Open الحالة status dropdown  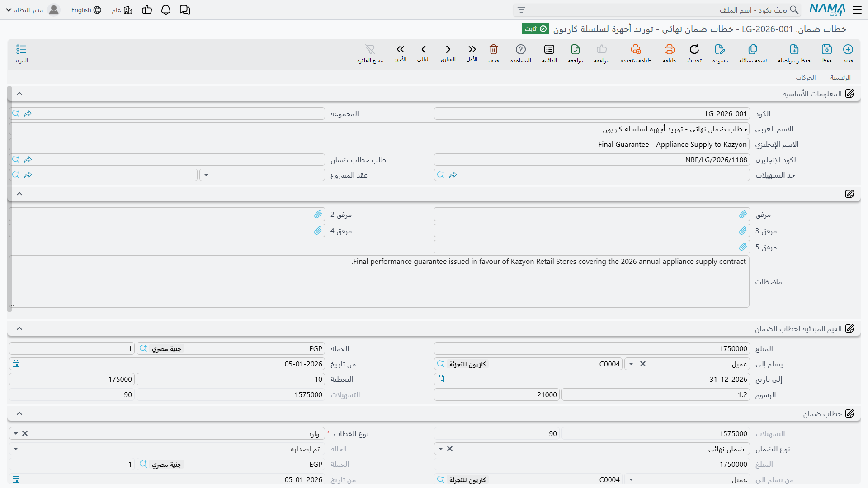tap(16, 449)
